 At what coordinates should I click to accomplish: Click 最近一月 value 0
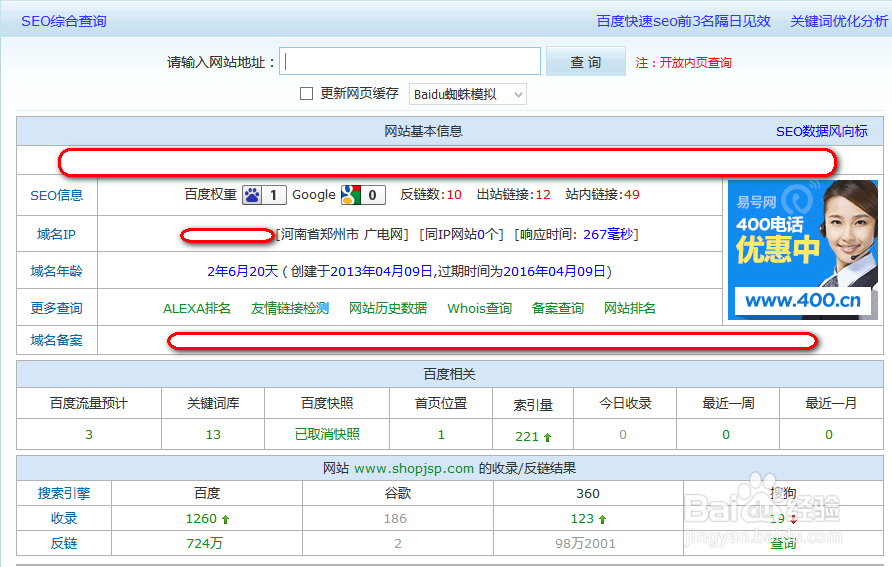point(829,434)
